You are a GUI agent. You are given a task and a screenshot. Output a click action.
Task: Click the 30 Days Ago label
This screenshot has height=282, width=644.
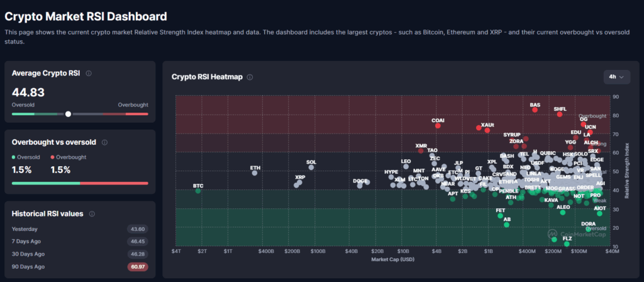tap(28, 254)
